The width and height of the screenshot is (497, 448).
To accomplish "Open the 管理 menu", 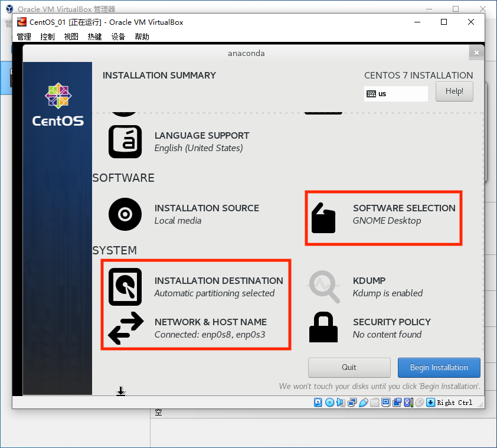I will (24, 37).
